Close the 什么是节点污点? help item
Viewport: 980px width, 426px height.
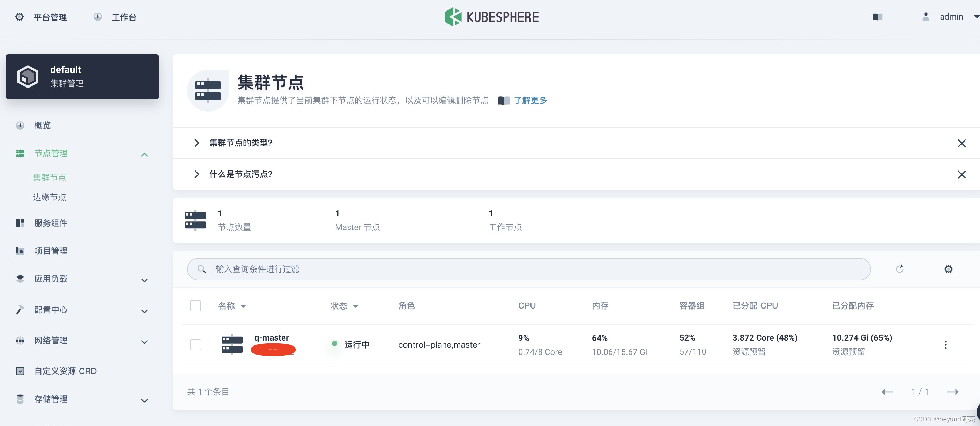tap(962, 174)
